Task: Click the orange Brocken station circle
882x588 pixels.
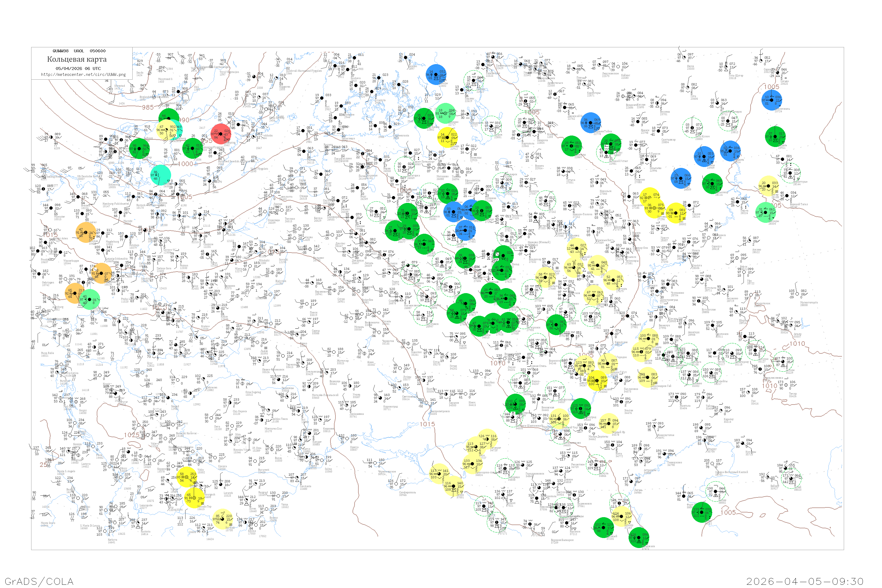Action: pyautogui.click(x=86, y=232)
